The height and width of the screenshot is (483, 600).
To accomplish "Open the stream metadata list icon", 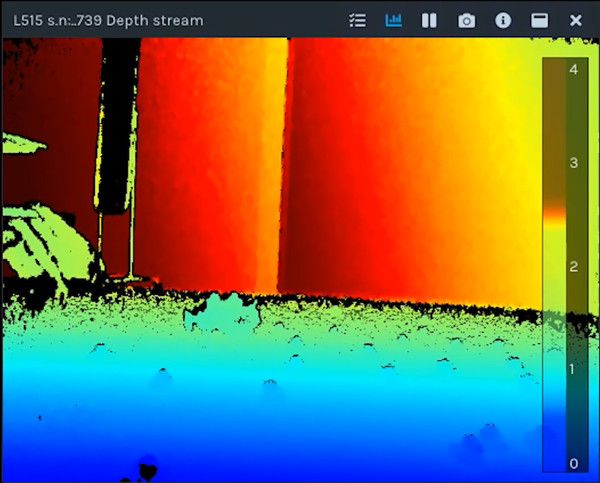I will 357,20.
